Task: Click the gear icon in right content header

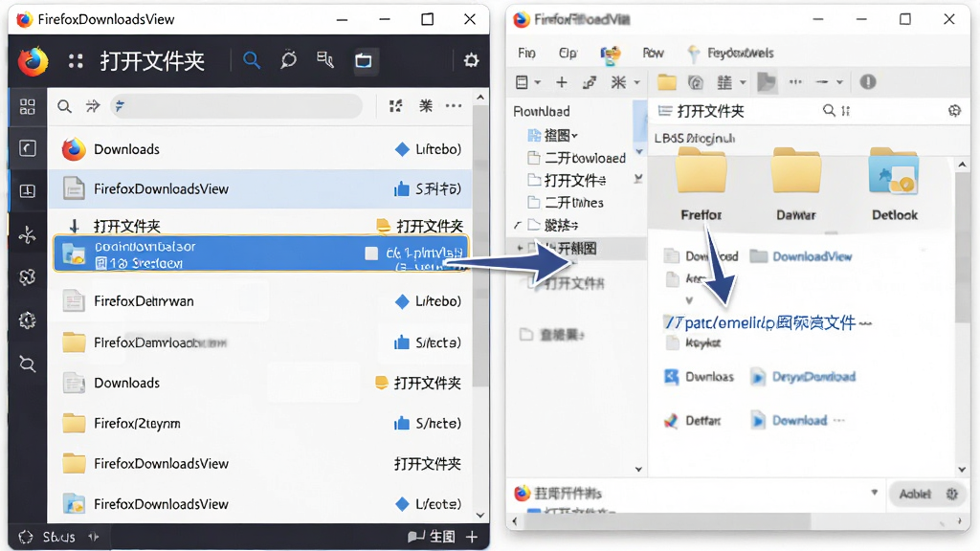Action: 954,111
